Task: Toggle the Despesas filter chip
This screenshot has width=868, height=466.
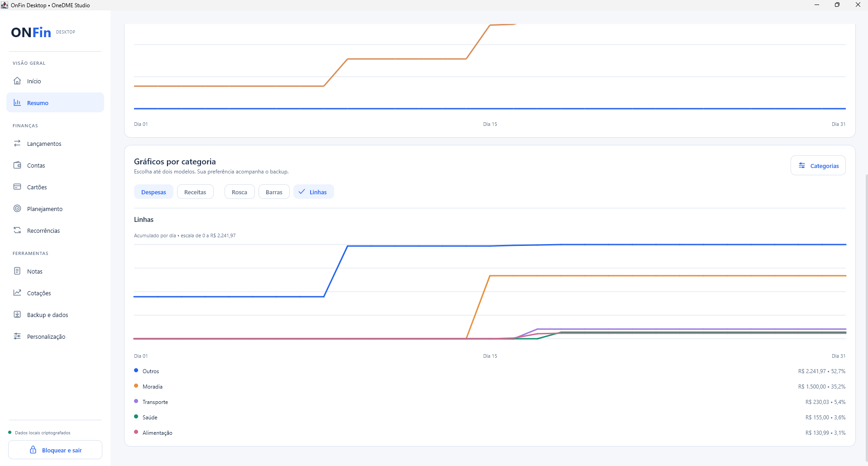Action: [153, 192]
